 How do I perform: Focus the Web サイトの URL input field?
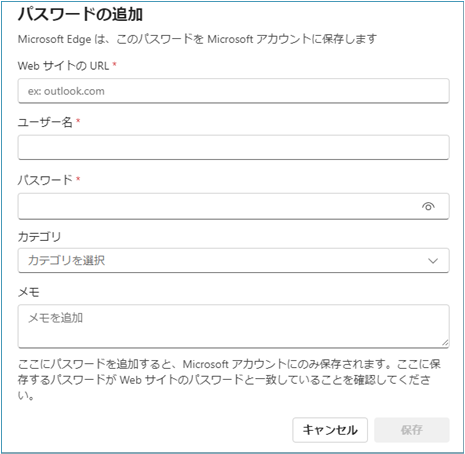point(233,91)
